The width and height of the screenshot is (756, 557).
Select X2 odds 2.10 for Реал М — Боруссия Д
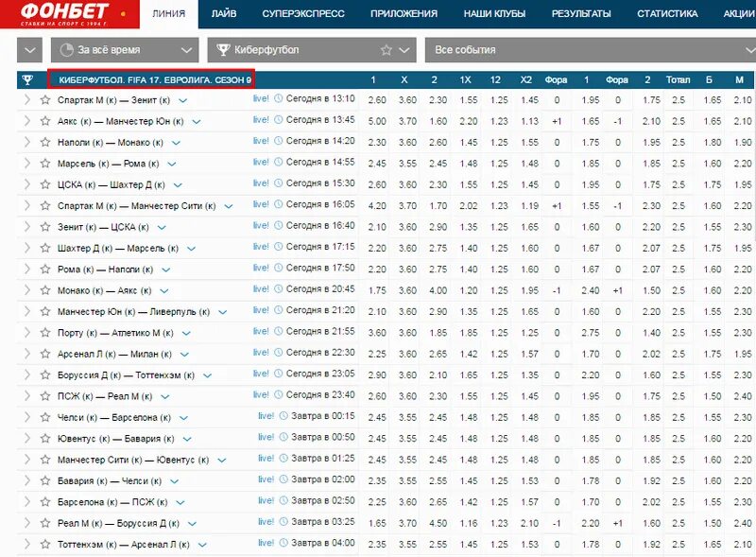529,523
